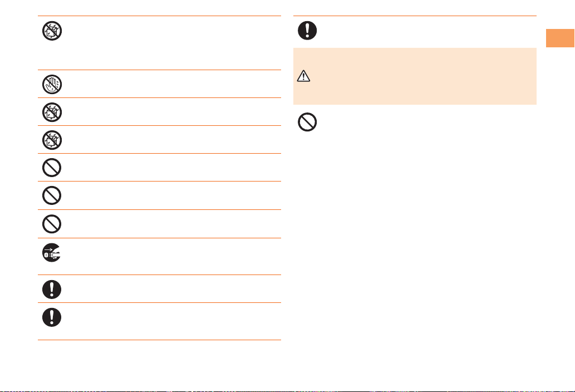Click the peach-colored caution banner background

click(x=415, y=76)
